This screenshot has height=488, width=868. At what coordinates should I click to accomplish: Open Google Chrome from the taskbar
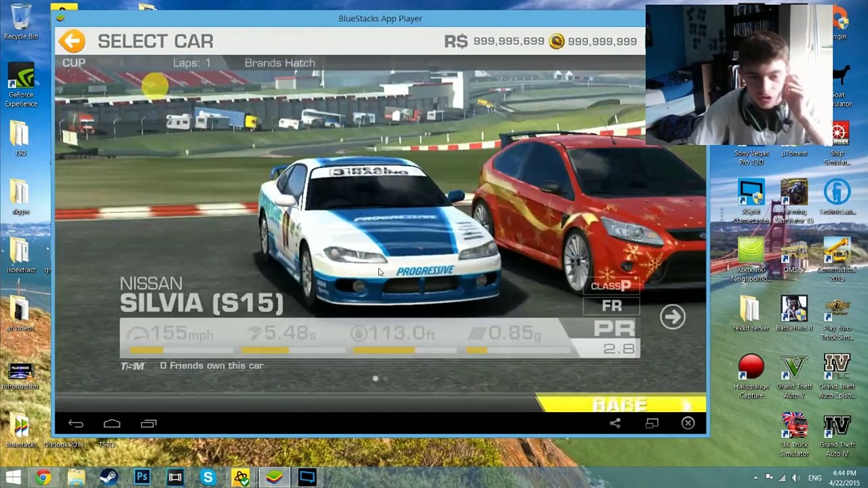(x=43, y=477)
